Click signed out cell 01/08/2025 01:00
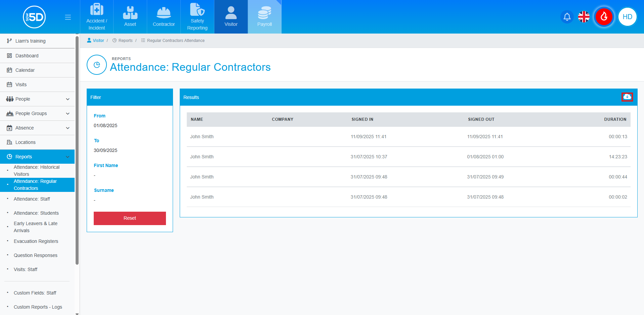644x315 pixels. pos(485,157)
